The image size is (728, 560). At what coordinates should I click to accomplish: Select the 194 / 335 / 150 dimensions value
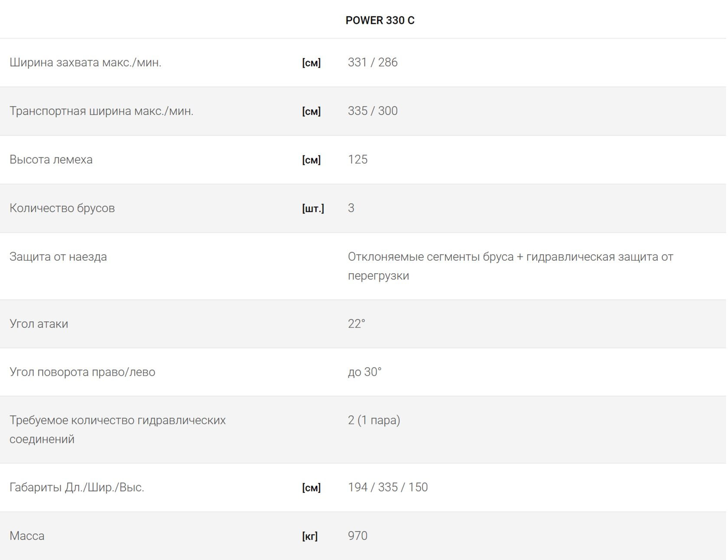[387, 487]
